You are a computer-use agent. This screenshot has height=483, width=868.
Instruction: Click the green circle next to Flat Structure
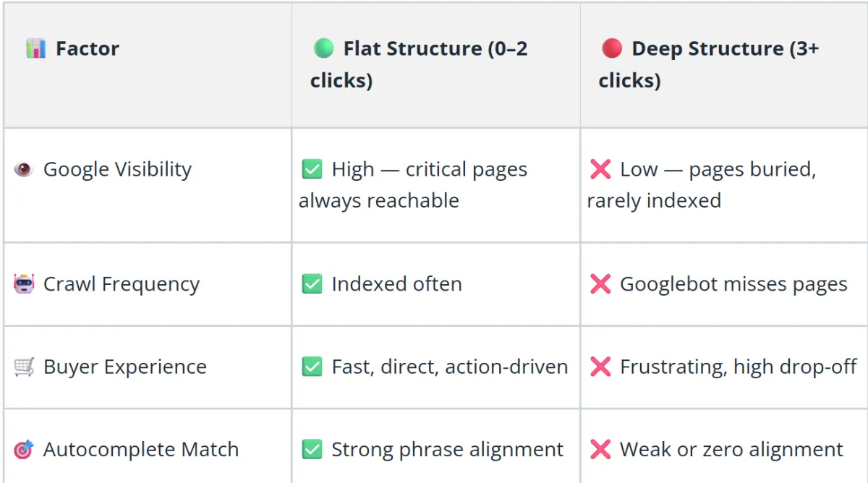pos(323,48)
